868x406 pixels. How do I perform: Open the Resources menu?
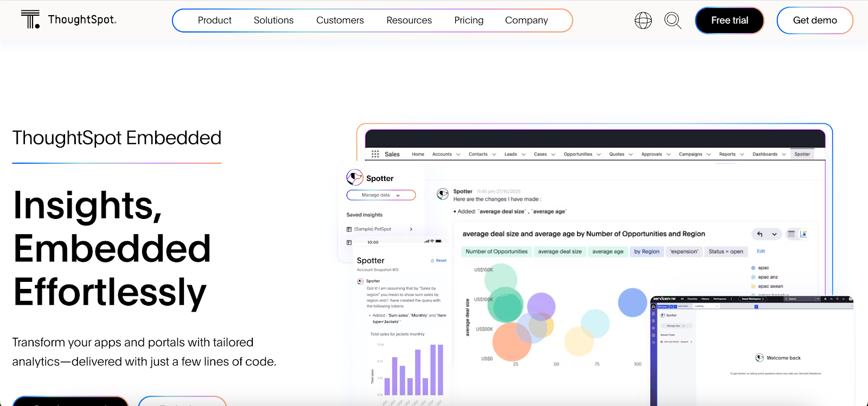409,21
